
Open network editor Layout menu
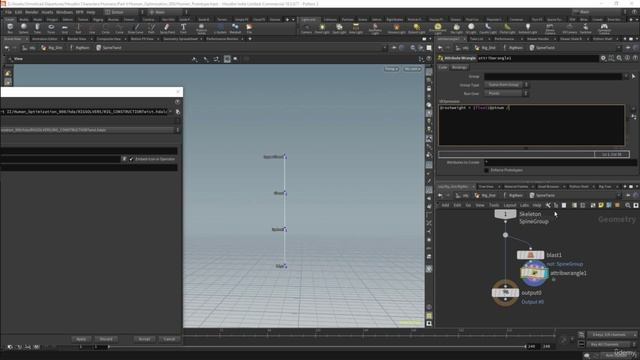coord(509,205)
